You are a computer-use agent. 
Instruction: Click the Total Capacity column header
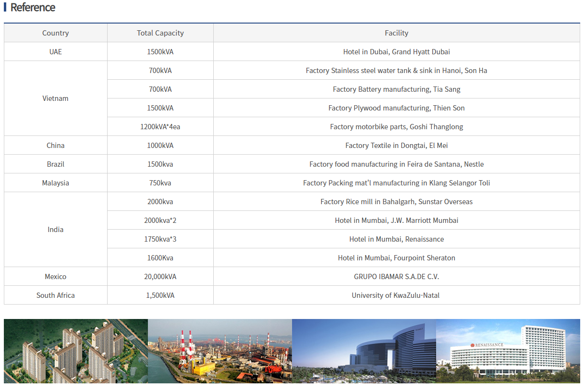[x=160, y=33]
